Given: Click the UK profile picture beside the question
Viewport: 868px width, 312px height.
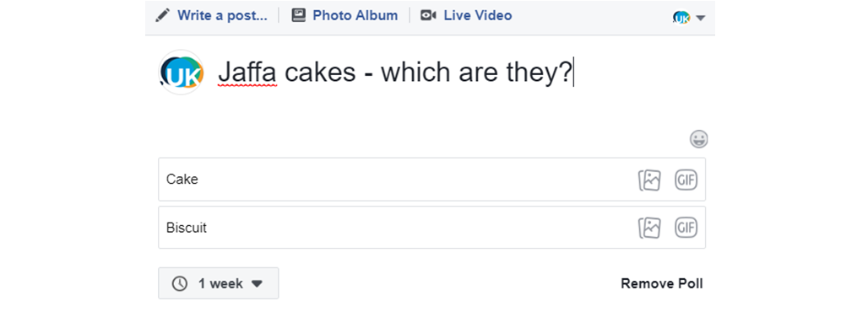Looking at the screenshot, I should 182,73.
